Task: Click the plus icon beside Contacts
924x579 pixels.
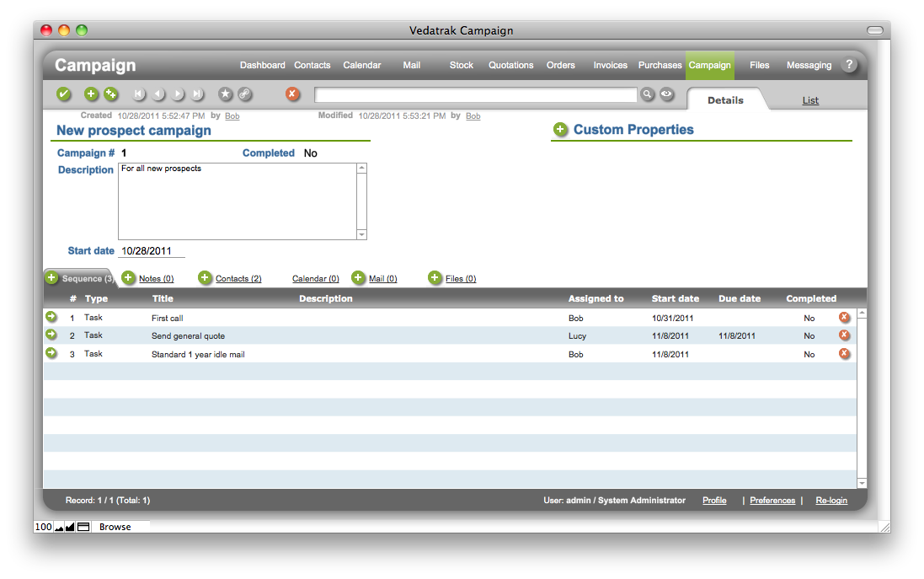Action: tap(205, 278)
